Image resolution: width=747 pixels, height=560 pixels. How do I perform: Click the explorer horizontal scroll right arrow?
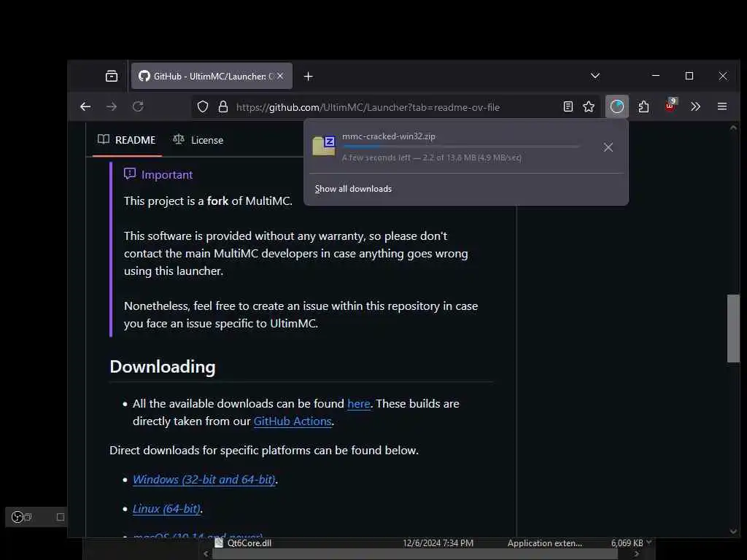tap(636, 554)
